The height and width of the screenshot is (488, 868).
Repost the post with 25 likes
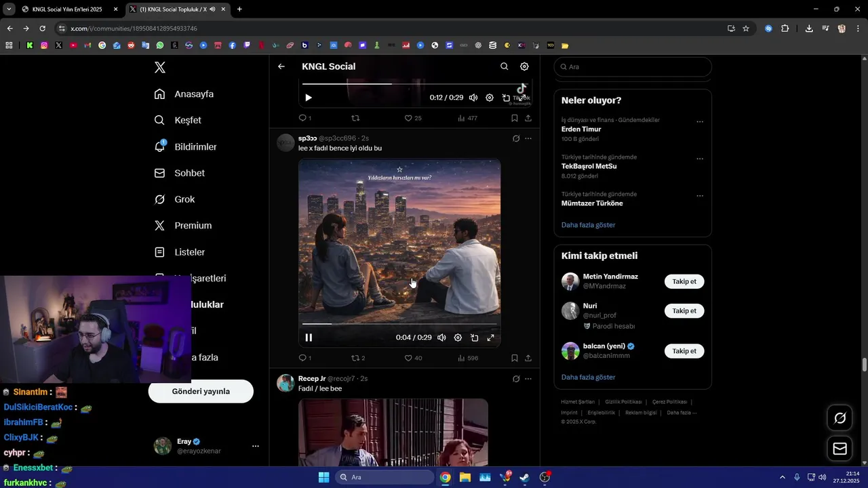[355, 118]
